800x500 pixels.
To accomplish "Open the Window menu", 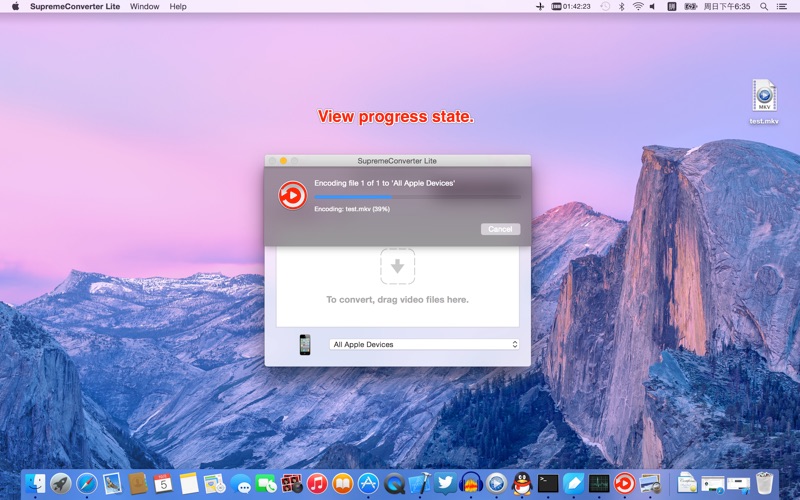I will tap(144, 7).
